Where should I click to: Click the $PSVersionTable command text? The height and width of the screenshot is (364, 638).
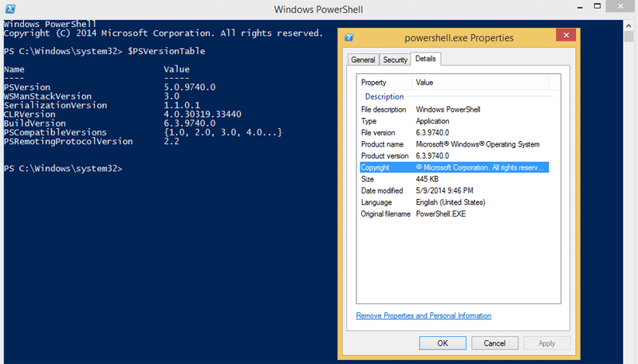pos(167,51)
